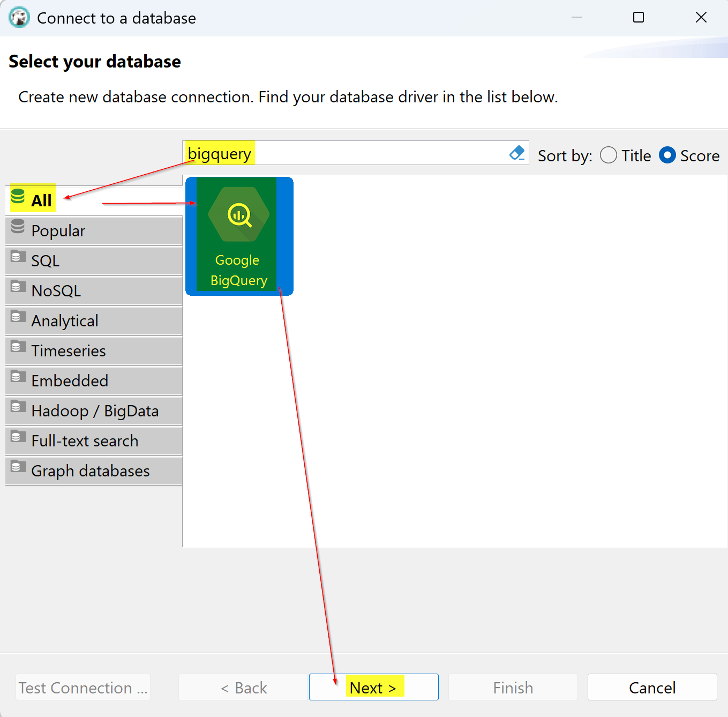Viewport: 728px width, 717px height.
Task: Clear the search field with the eraser icon
Action: pyautogui.click(x=517, y=153)
